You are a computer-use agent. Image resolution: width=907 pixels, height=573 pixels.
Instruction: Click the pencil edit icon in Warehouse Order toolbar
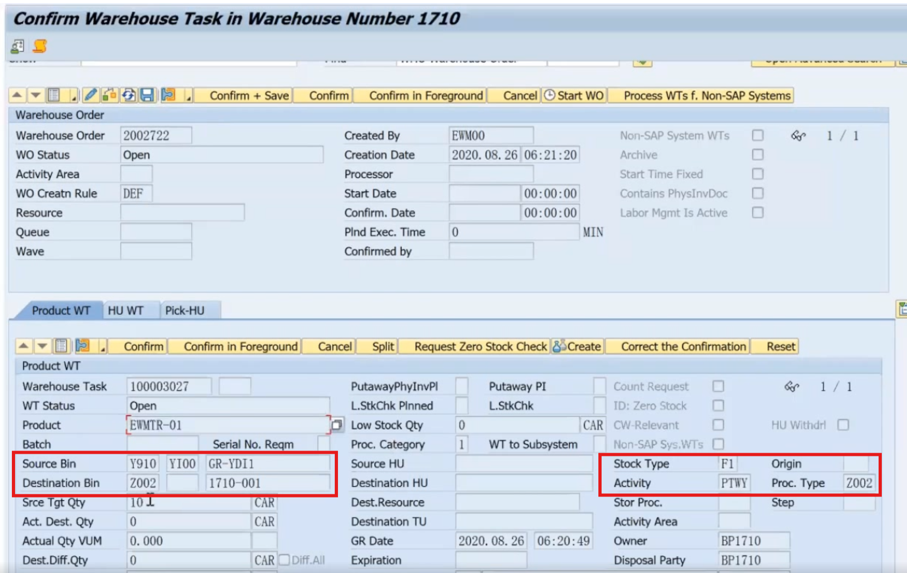(90, 95)
